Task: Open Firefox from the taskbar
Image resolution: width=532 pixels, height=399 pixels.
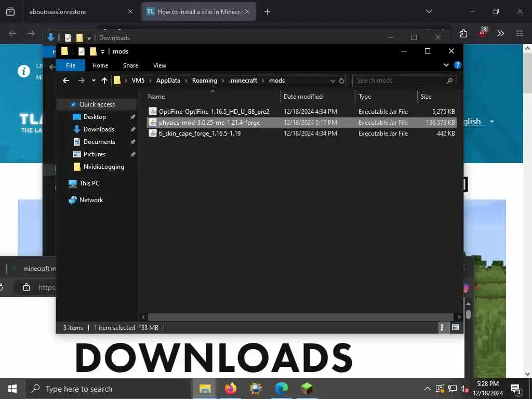Action: [x=231, y=389]
